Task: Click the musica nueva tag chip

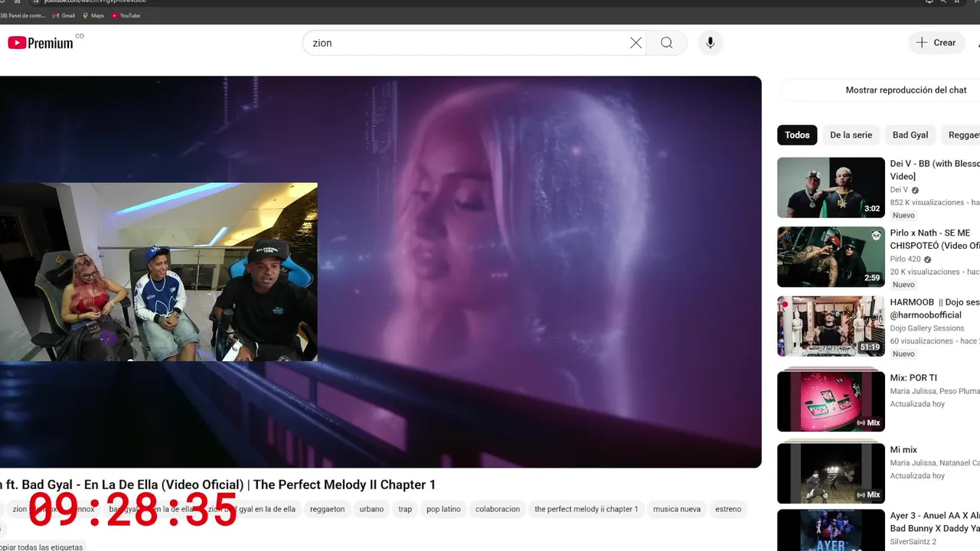Action: pos(677,509)
